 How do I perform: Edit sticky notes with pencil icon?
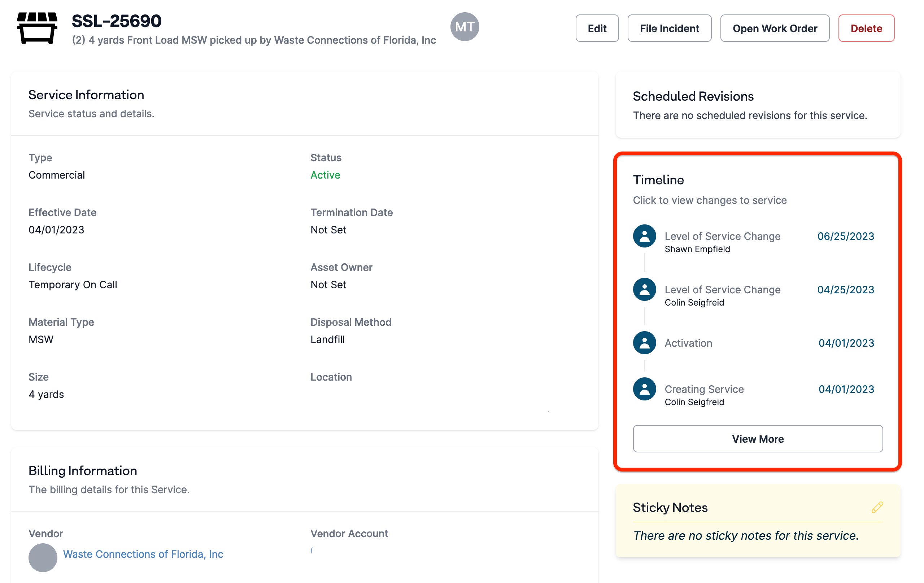point(877,507)
